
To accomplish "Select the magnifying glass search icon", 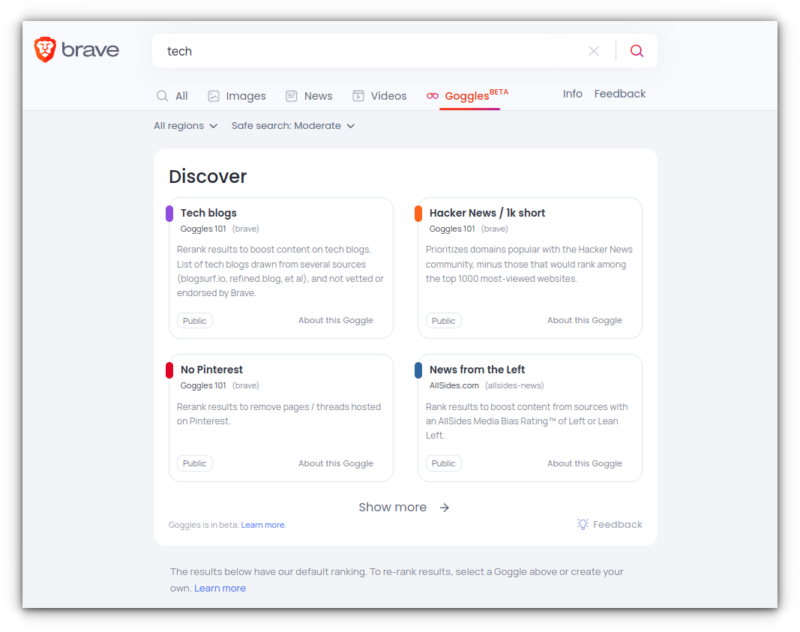I will (x=637, y=50).
